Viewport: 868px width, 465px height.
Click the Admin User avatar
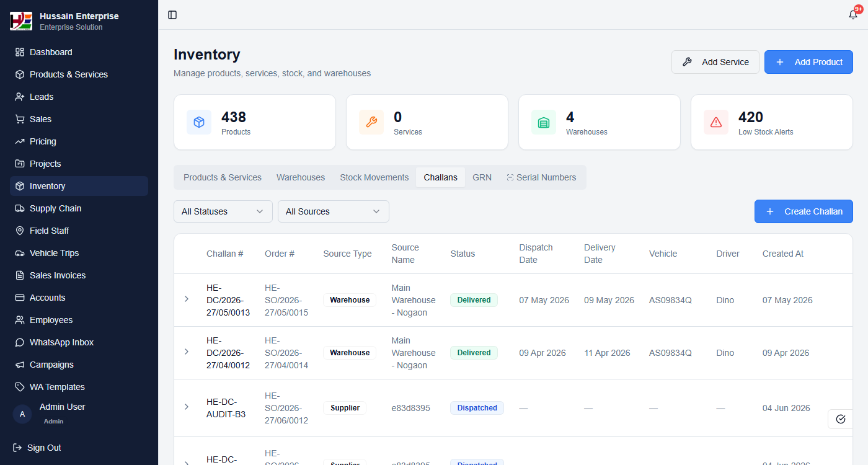22,414
